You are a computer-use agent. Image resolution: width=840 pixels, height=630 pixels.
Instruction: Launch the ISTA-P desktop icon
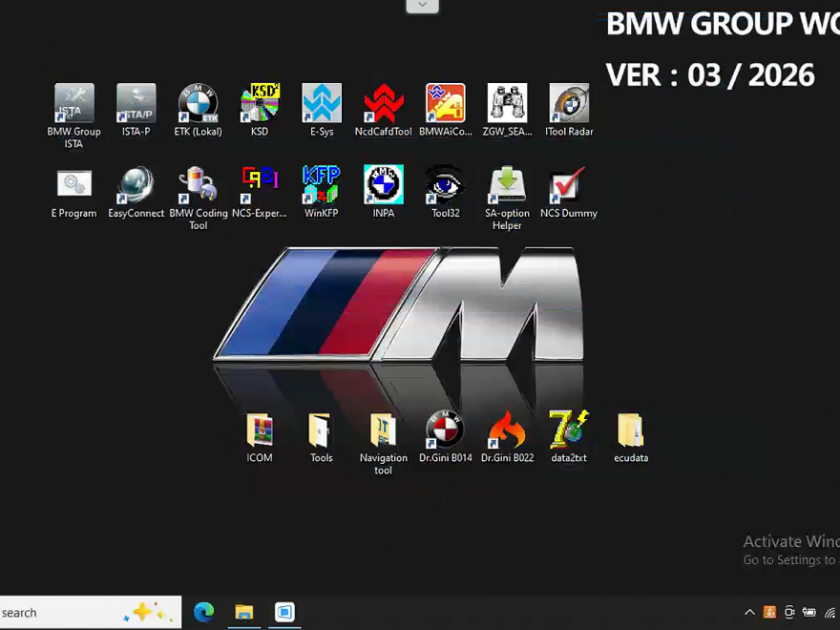click(x=136, y=104)
